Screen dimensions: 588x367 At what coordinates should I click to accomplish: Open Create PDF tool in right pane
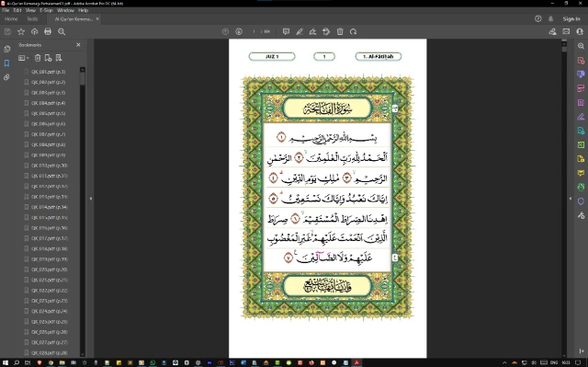tap(581, 60)
